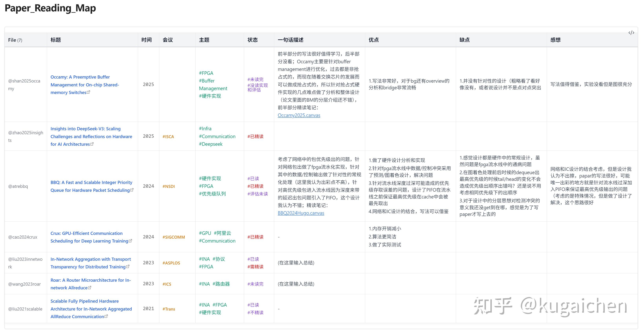The image size is (644, 335).
Task: Click the #GPU topic tag
Action: pos(205,233)
